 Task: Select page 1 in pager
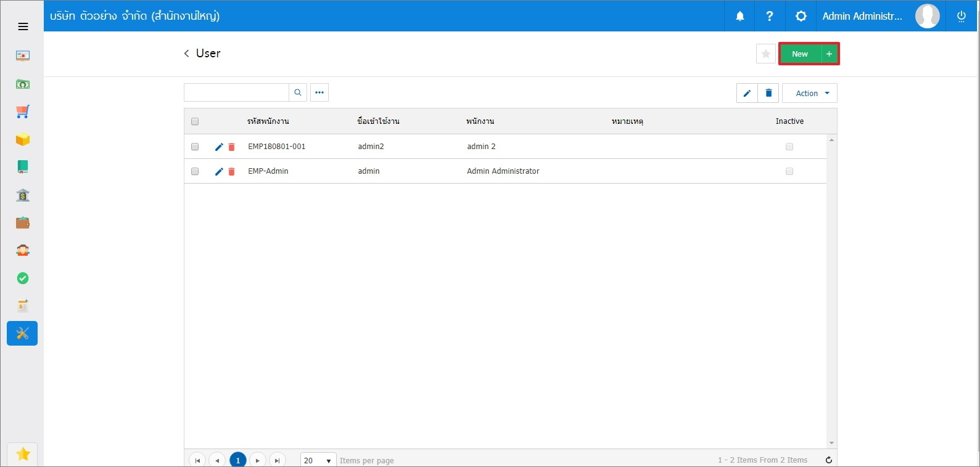click(x=238, y=460)
